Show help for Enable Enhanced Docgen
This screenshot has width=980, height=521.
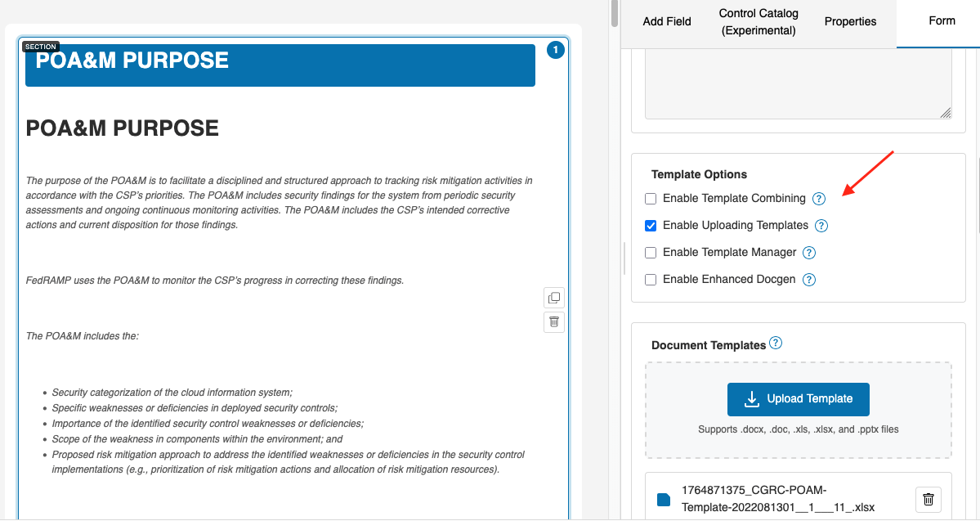pos(809,280)
